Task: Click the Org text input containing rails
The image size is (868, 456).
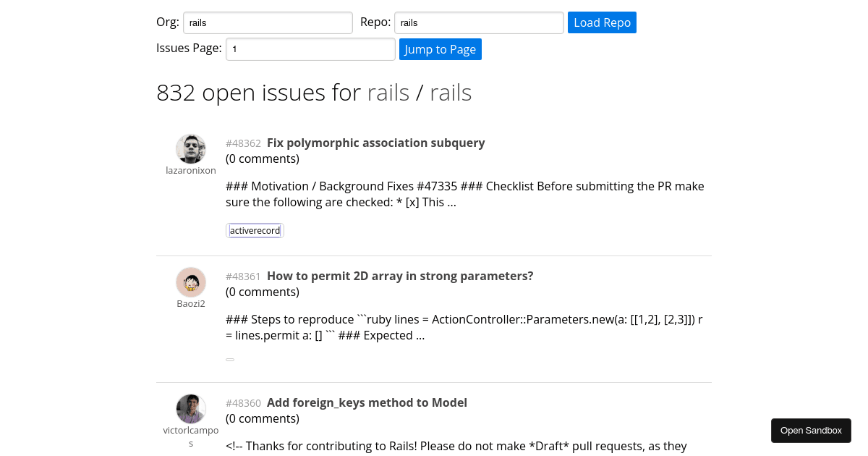Action: pyautogui.click(x=268, y=22)
